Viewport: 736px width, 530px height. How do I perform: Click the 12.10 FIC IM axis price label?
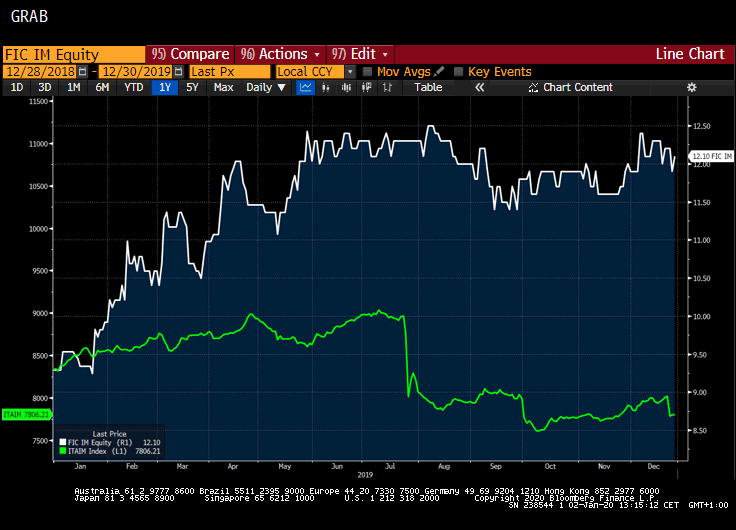tap(712, 156)
